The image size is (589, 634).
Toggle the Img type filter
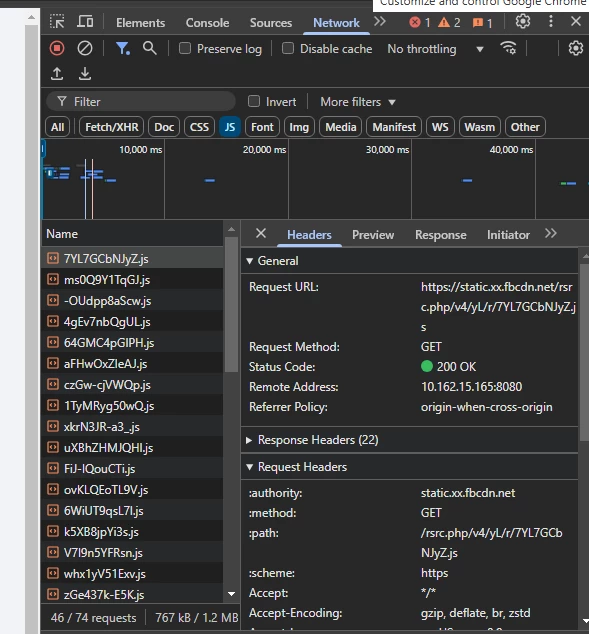(299, 127)
